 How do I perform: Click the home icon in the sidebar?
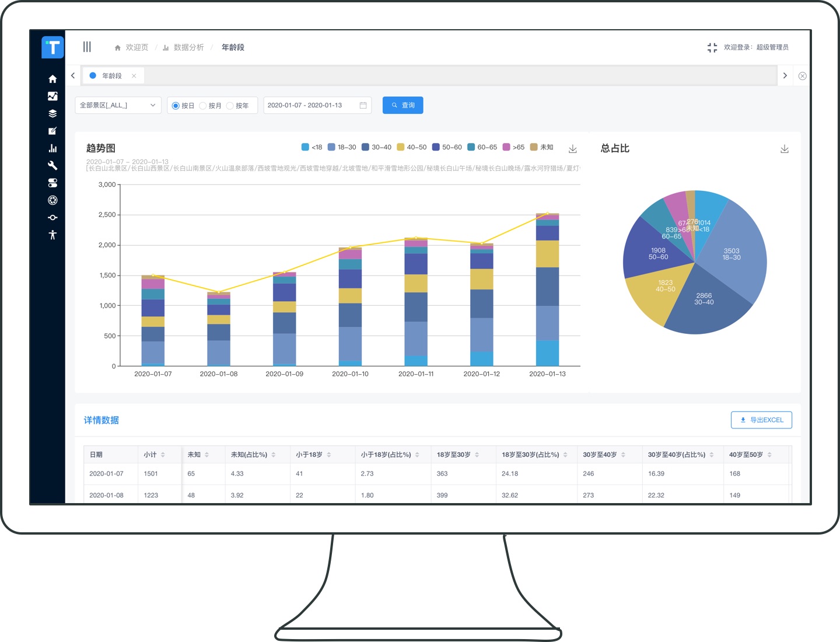52,79
